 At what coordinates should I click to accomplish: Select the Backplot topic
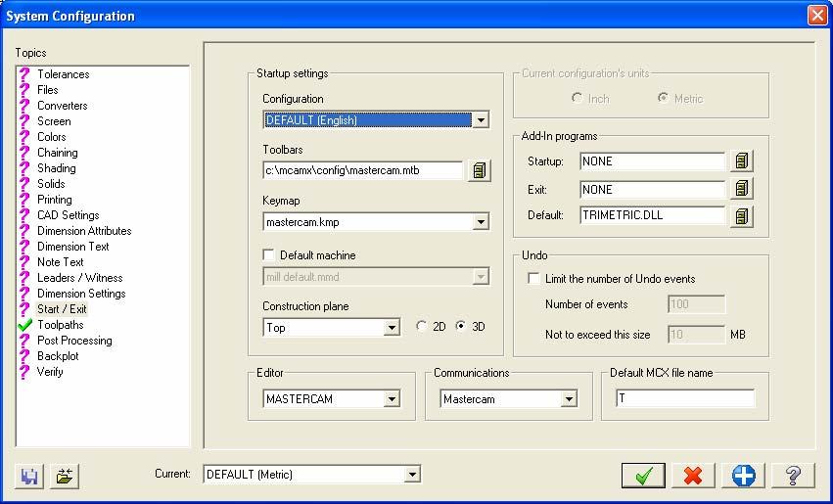pyautogui.click(x=58, y=356)
